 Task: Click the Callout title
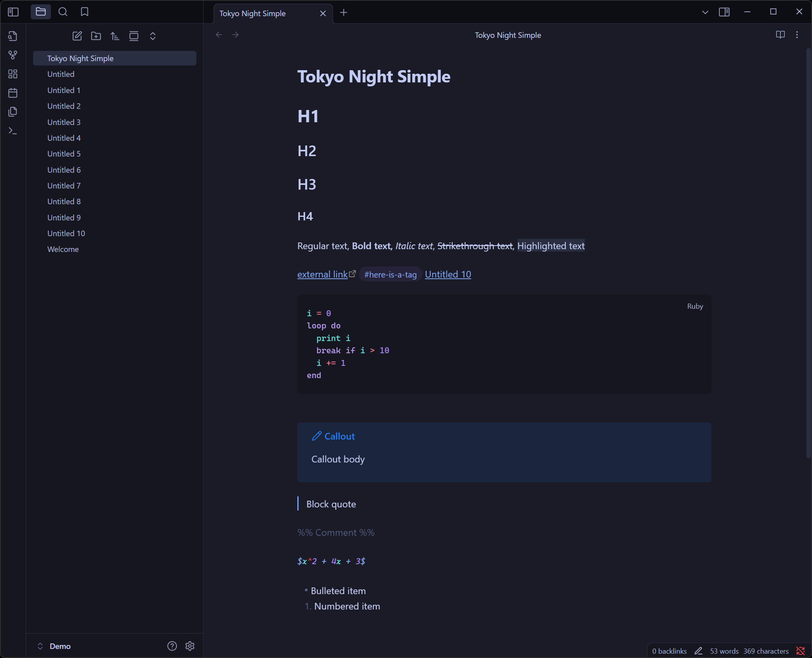[x=340, y=436]
